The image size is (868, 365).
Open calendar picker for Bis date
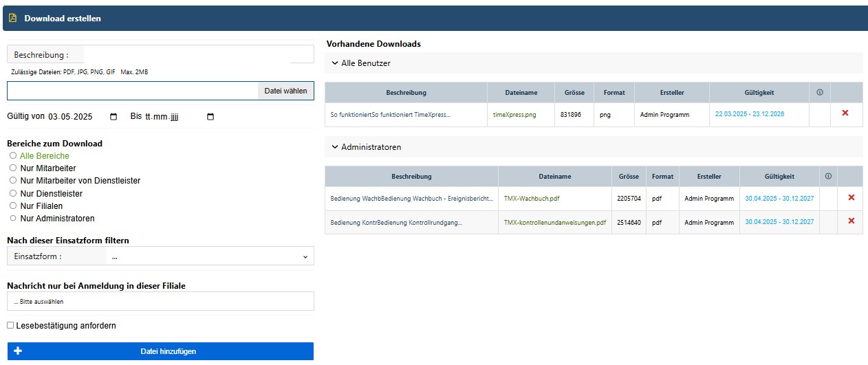[210, 117]
